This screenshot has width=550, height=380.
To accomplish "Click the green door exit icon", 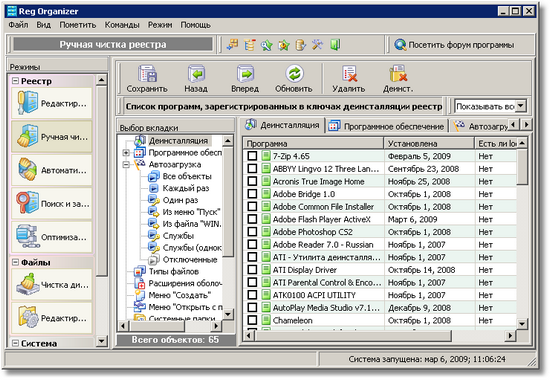I will pos(335,45).
